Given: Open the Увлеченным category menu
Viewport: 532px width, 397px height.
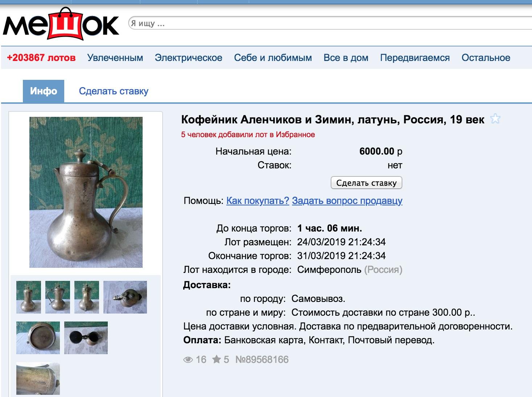Looking at the screenshot, I should pos(115,58).
